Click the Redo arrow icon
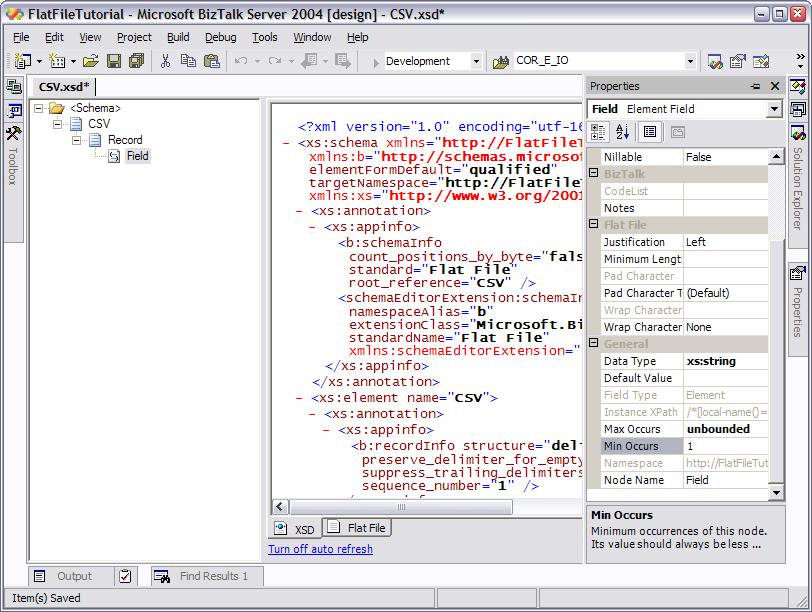 pyautogui.click(x=275, y=61)
